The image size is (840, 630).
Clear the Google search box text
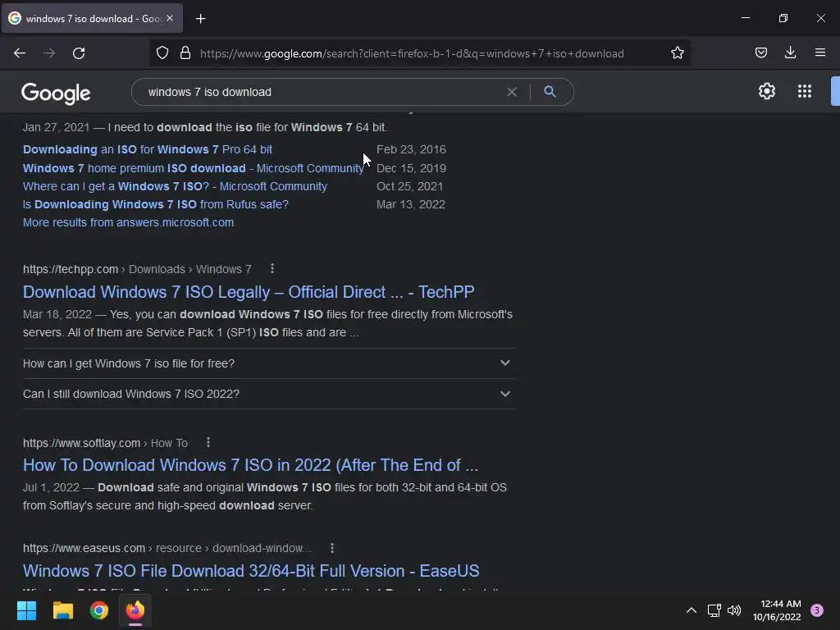pyautogui.click(x=512, y=92)
